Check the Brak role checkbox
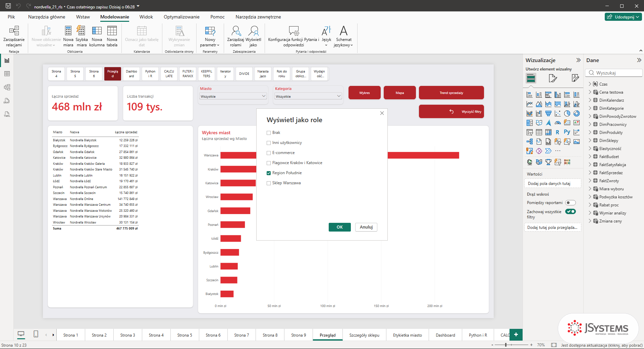644x349 pixels. (x=269, y=133)
